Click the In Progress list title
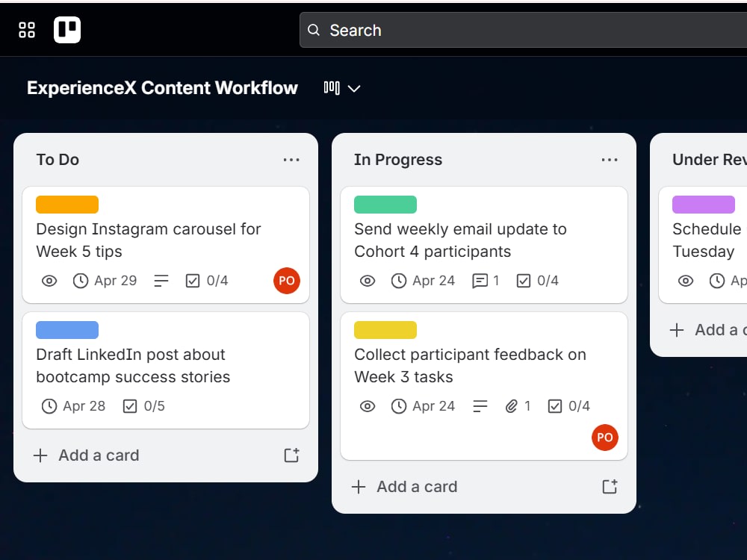The height and width of the screenshot is (560, 747). (x=398, y=160)
